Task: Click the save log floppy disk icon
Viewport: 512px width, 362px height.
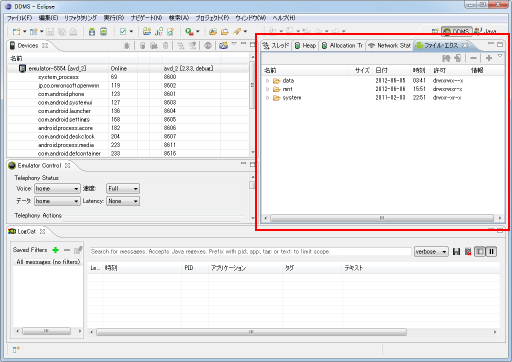Action: click(457, 252)
